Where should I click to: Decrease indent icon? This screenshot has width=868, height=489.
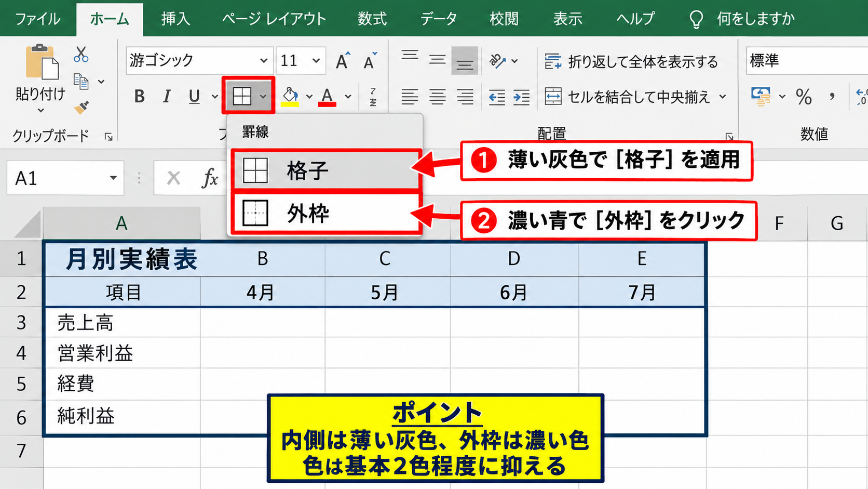coord(497,97)
